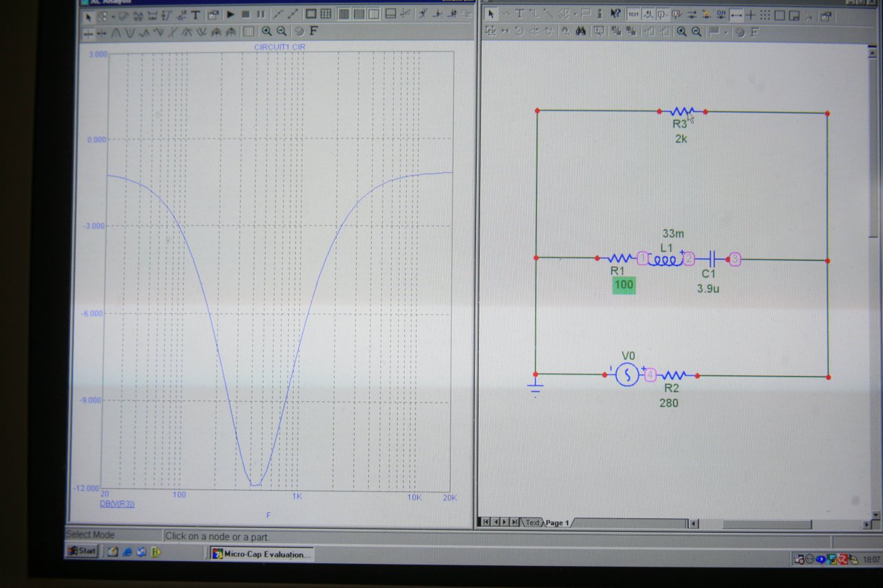Screen dimensions: 883x588
Task: Select resistor R2 on the schematic
Action: point(673,376)
